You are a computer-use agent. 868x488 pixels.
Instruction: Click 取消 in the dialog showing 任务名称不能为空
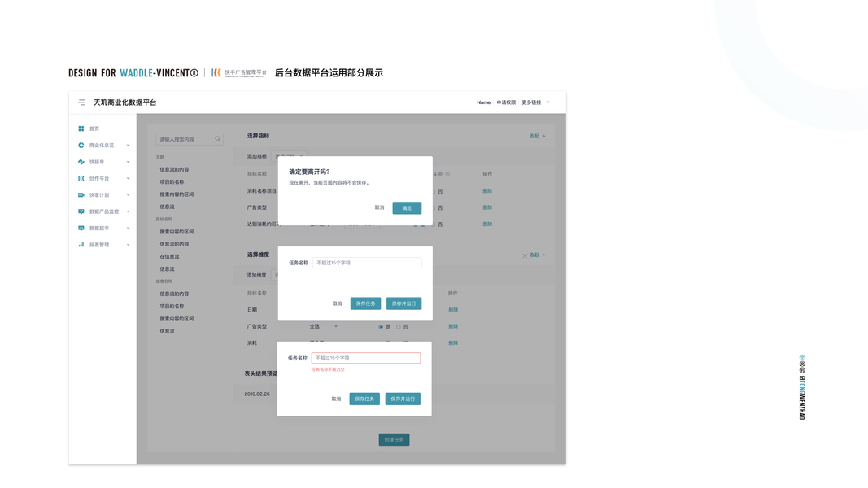336,399
